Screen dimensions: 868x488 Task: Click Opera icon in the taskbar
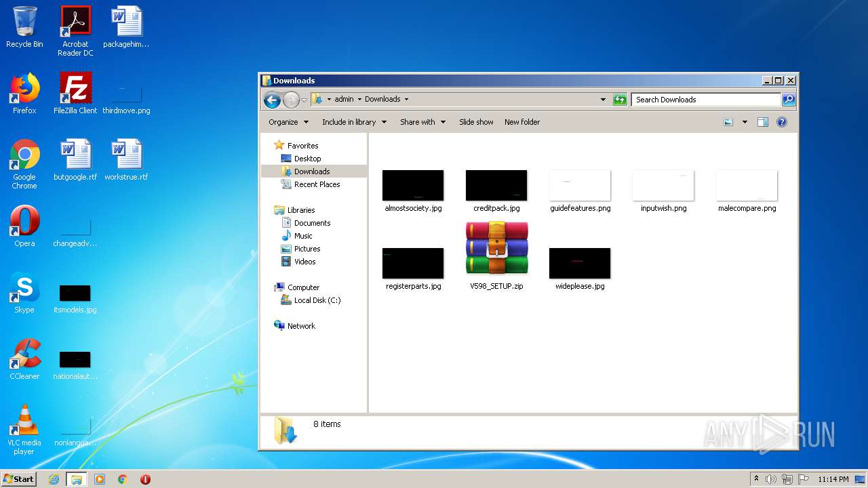click(x=145, y=479)
